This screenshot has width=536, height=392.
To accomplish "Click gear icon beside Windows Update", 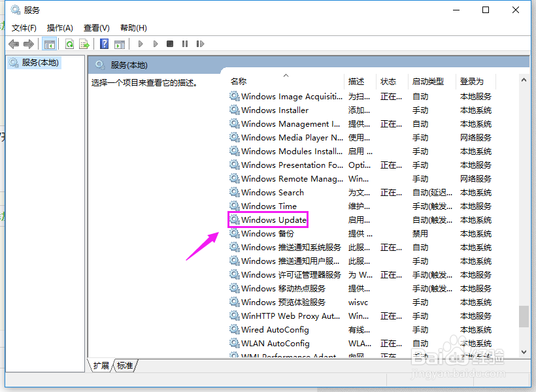I will (234, 220).
